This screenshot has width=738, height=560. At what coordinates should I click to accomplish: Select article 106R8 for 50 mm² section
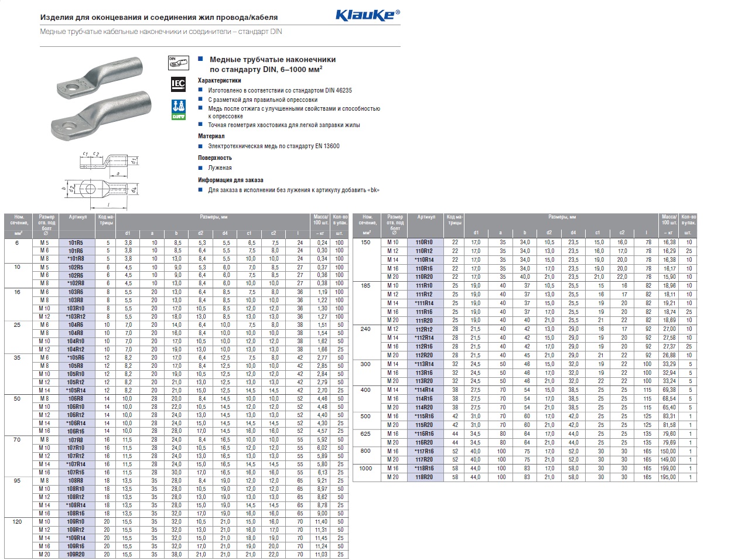coord(76,398)
